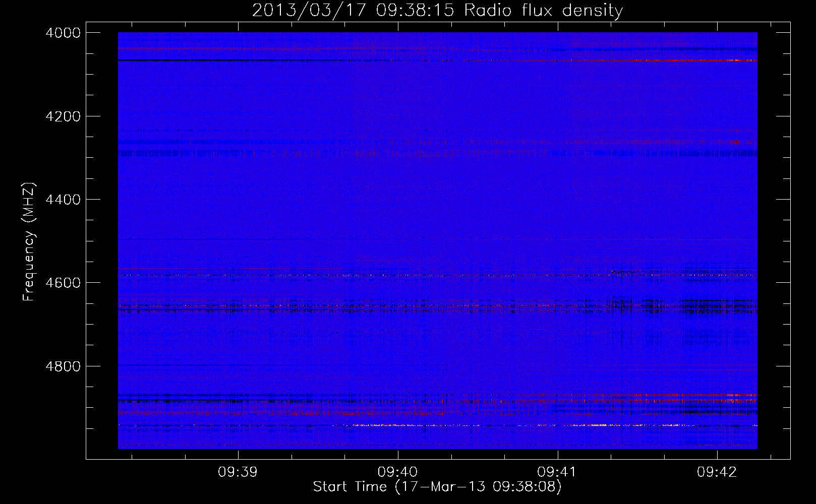Image resolution: width=816 pixels, height=504 pixels.
Task: Click the 4000 frequency axis label
Action: click(x=63, y=33)
